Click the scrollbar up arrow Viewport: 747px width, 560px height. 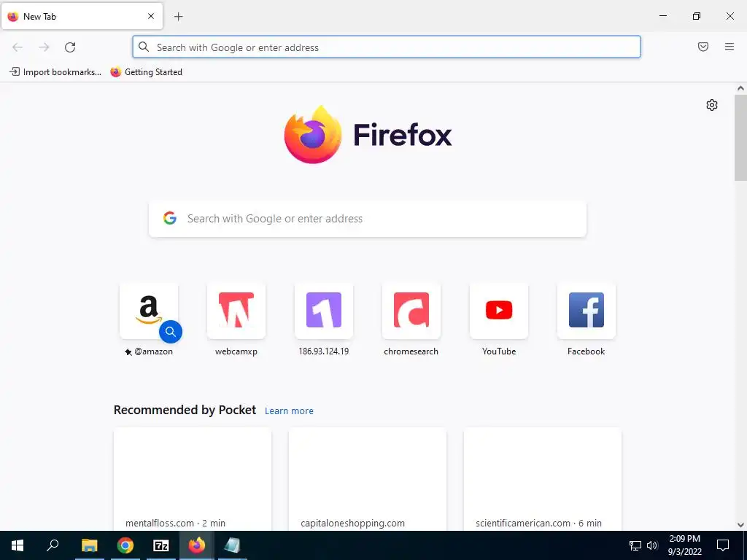coord(740,88)
